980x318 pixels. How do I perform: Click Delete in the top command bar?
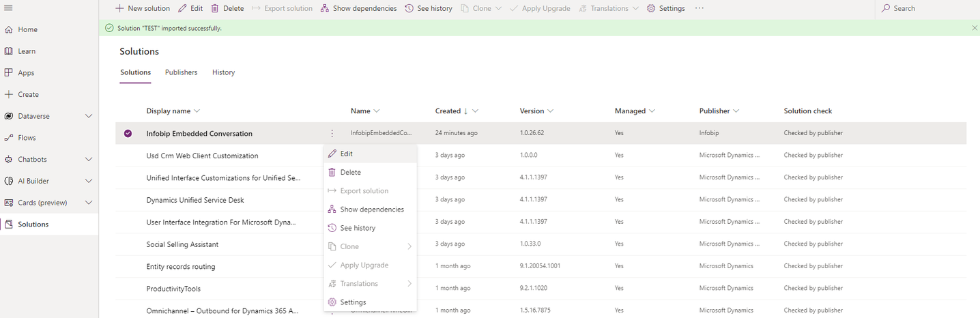pos(227,8)
